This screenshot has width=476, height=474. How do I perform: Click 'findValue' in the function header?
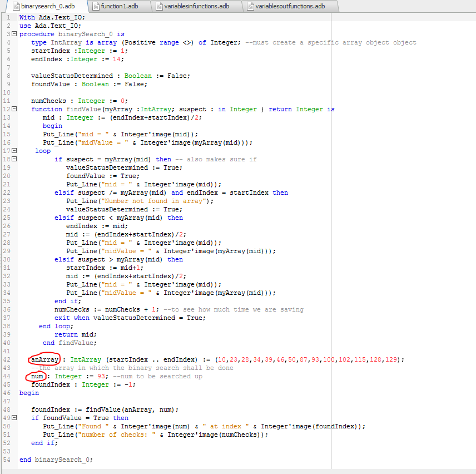83,109
